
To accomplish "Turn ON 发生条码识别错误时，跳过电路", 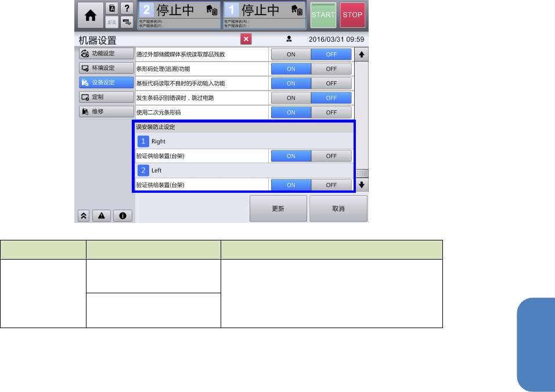I will [x=291, y=98].
